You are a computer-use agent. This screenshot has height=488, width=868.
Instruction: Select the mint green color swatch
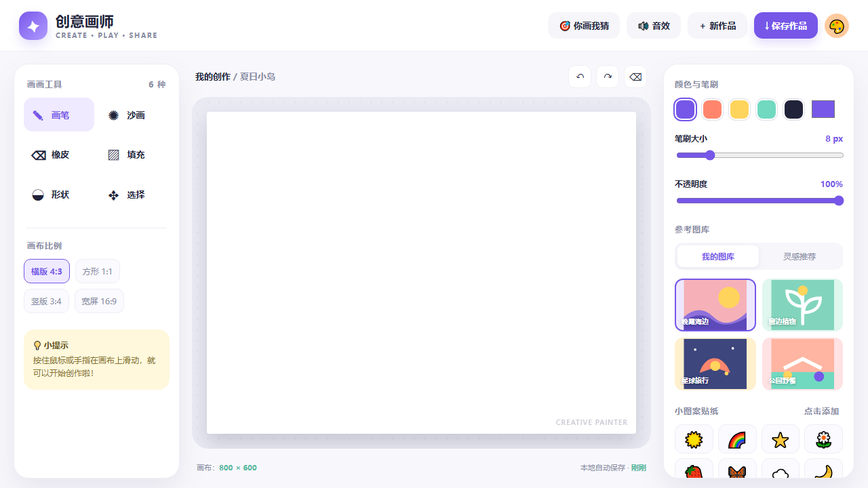[x=766, y=109]
